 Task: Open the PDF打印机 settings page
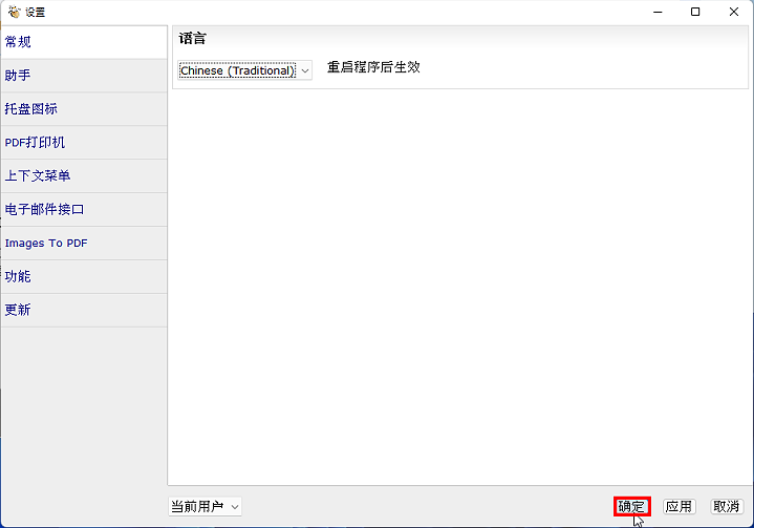pos(84,142)
